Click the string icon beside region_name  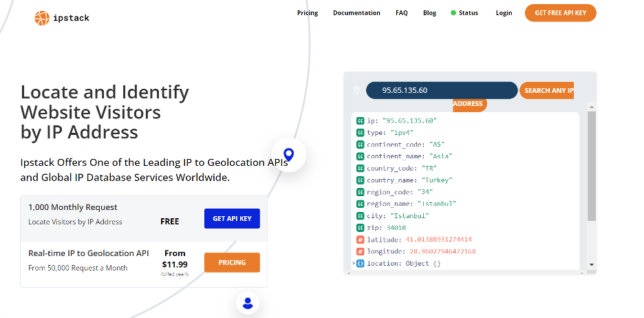pyautogui.click(x=361, y=204)
